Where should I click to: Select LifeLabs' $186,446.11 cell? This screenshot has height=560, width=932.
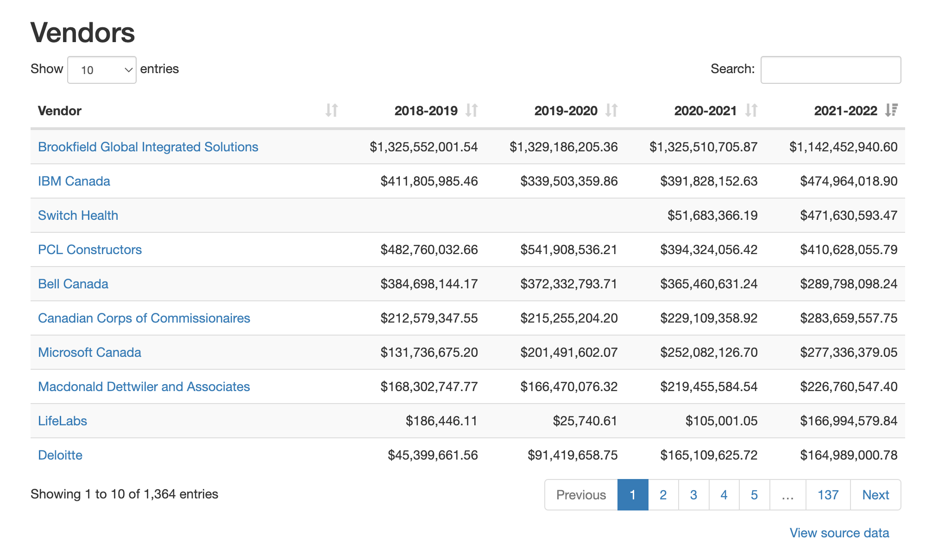442,421
